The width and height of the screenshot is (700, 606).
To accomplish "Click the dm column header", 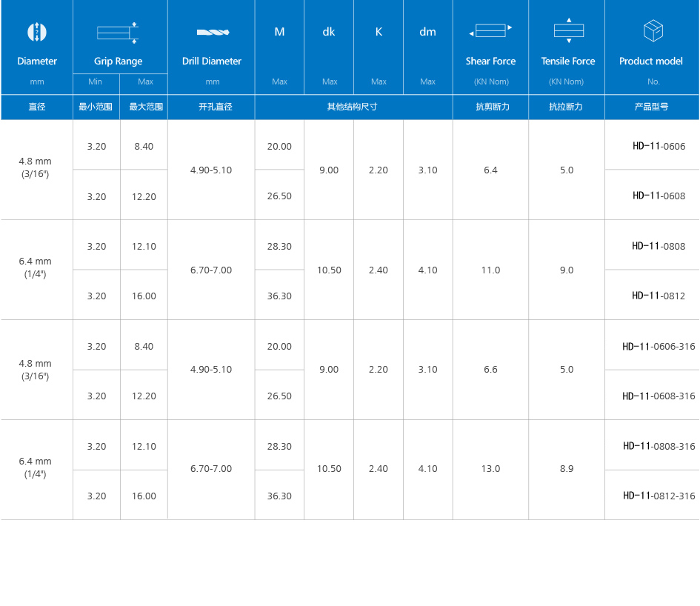I will [427, 32].
